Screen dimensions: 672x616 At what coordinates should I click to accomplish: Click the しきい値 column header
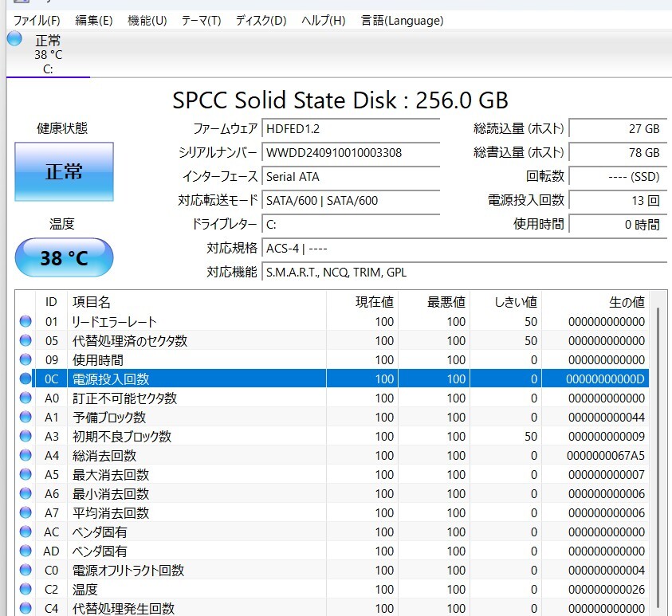(x=506, y=302)
